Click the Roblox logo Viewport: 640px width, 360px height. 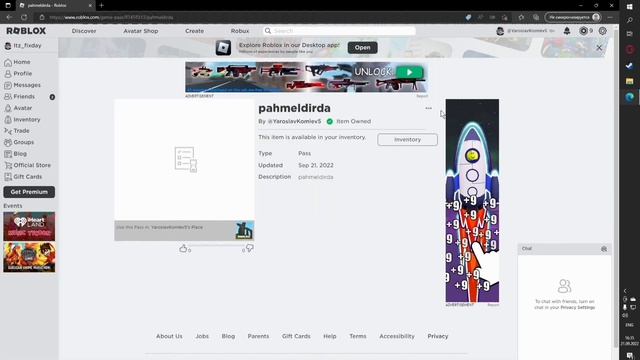(x=26, y=31)
